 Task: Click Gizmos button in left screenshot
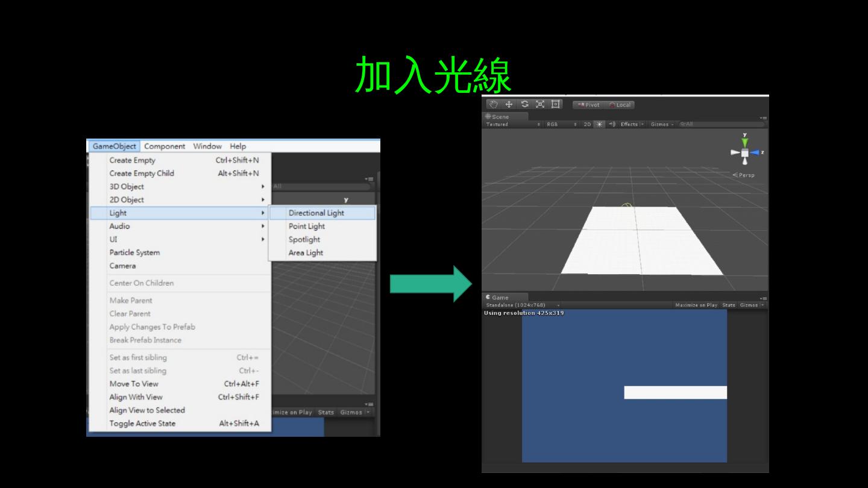pyautogui.click(x=351, y=413)
